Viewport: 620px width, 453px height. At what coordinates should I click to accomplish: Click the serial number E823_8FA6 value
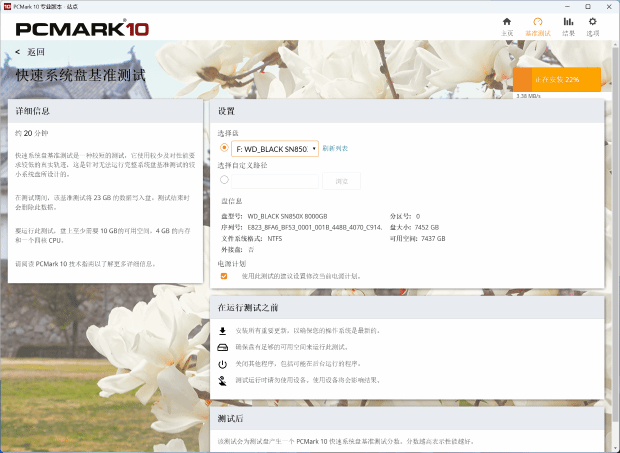coord(315,227)
